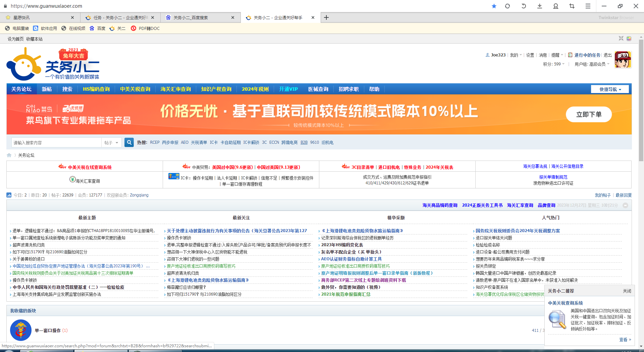Open the 关务论坛 nav item
Image resolution: width=644 pixels, height=352 pixels.
click(x=21, y=89)
